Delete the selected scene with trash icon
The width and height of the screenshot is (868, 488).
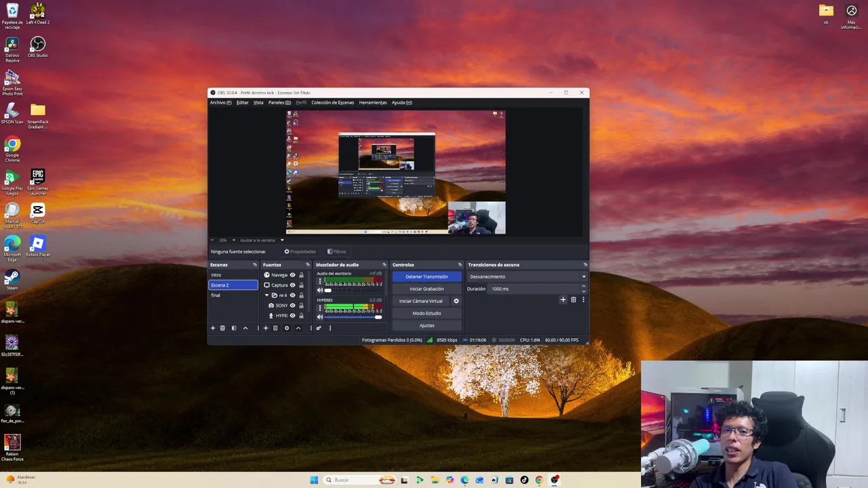[x=222, y=328]
